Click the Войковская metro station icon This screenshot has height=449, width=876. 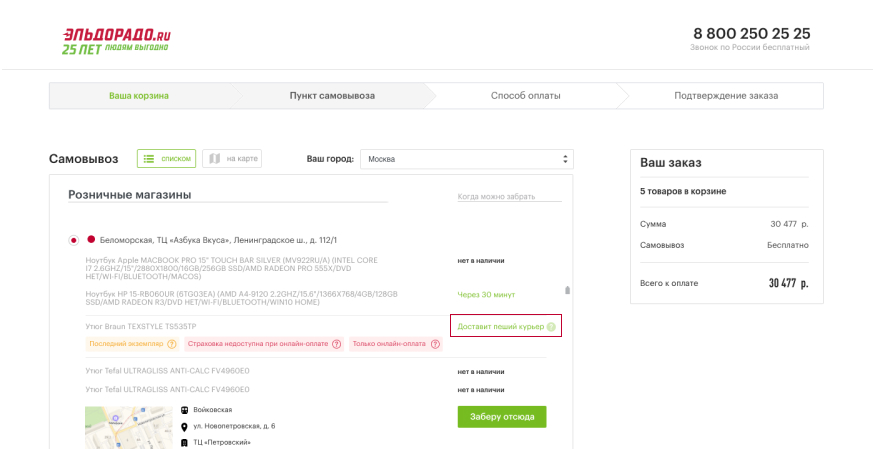click(185, 410)
